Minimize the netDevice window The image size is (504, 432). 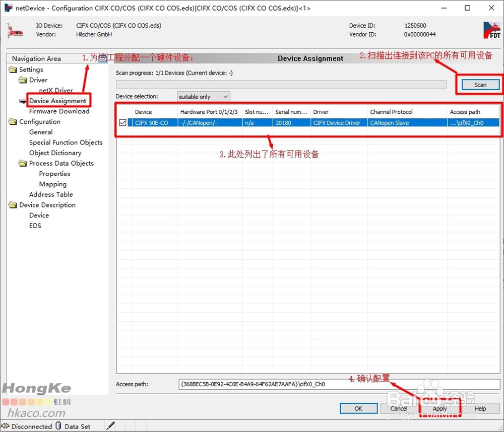444,8
